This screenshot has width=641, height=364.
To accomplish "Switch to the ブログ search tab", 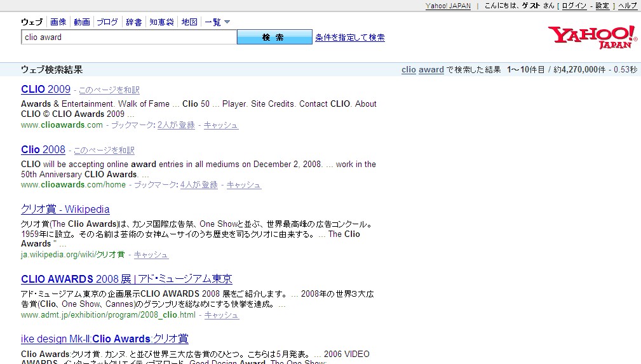I will (x=107, y=22).
